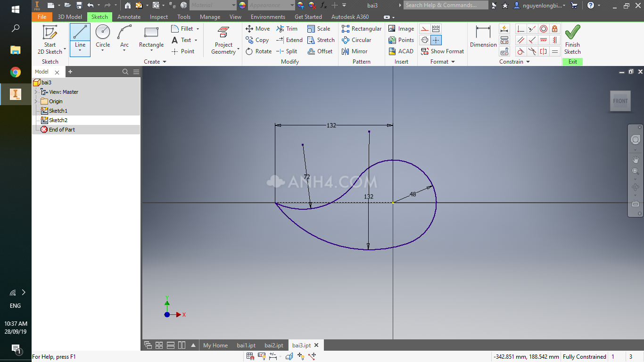Apply Coincident constraint
Viewport: 644px width, 362px height.
(520, 29)
